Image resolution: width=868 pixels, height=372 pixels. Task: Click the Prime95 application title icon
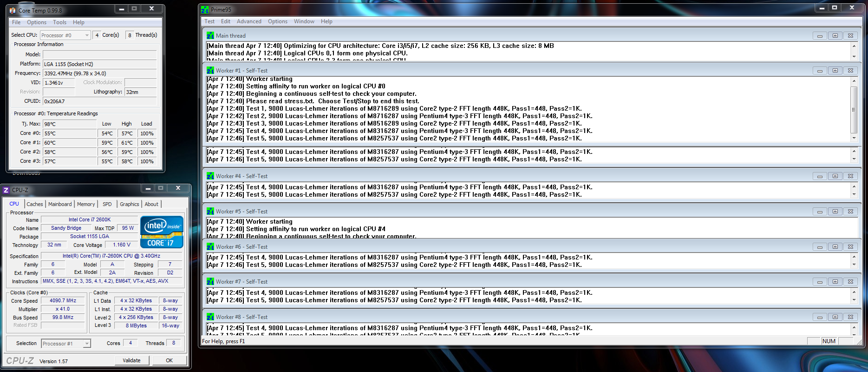205,9
